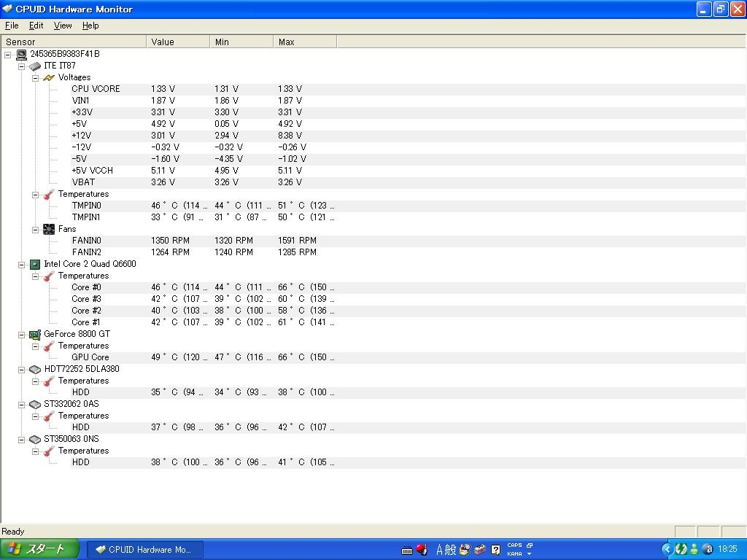Viewport: 747px width, 560px height.
Task: Select the +12V voltage row
Action: coord(409,136)
